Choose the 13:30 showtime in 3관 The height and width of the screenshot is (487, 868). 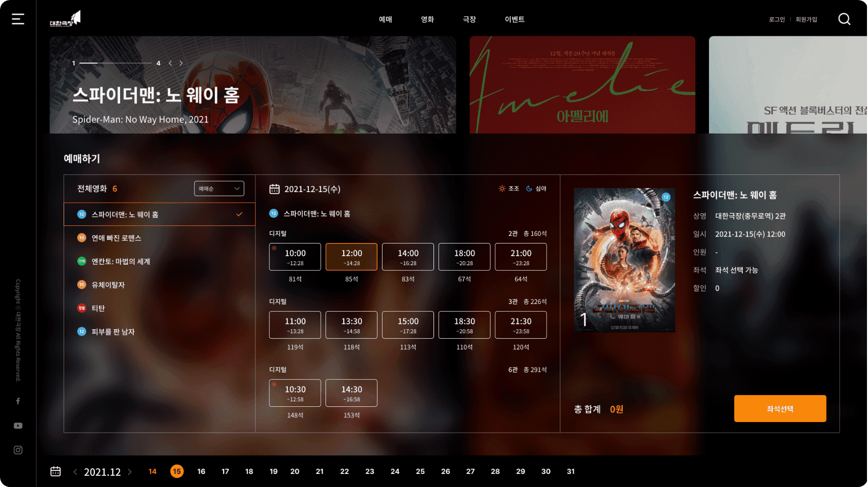coord(352,325)
